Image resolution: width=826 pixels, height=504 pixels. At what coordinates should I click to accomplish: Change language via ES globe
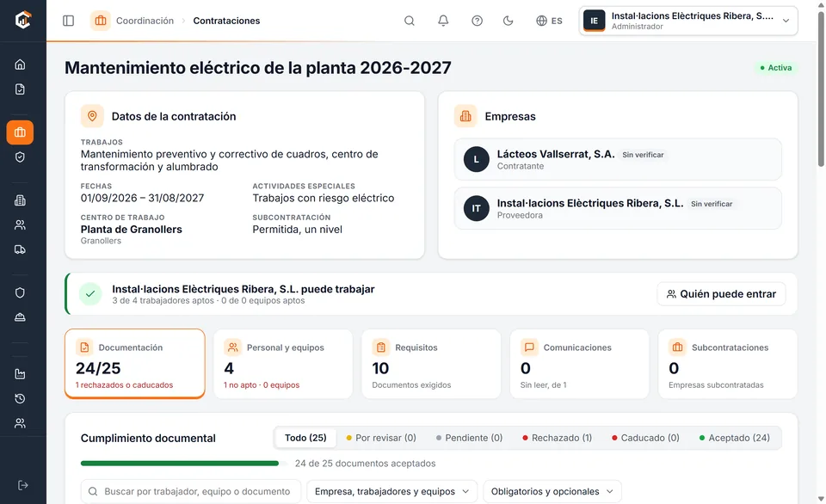549,21
